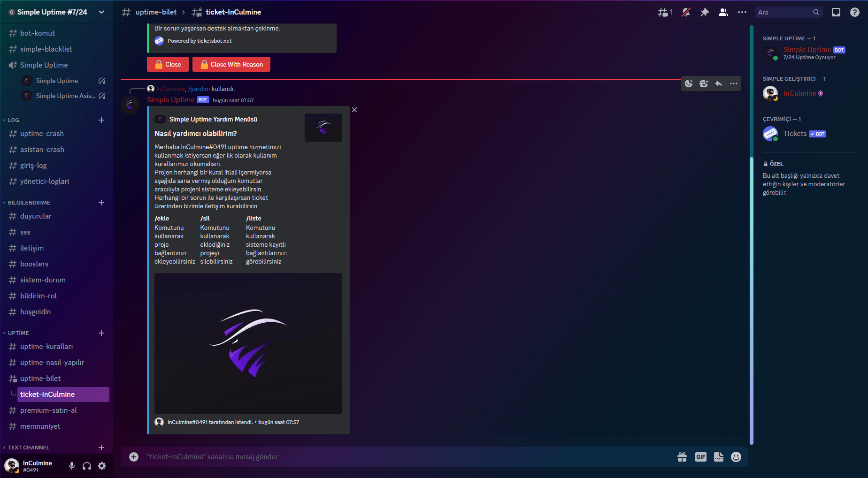This screenshot has width=868, height=478.
Task: Reply to the message via arrow icon
Action: tap(719, 83)
